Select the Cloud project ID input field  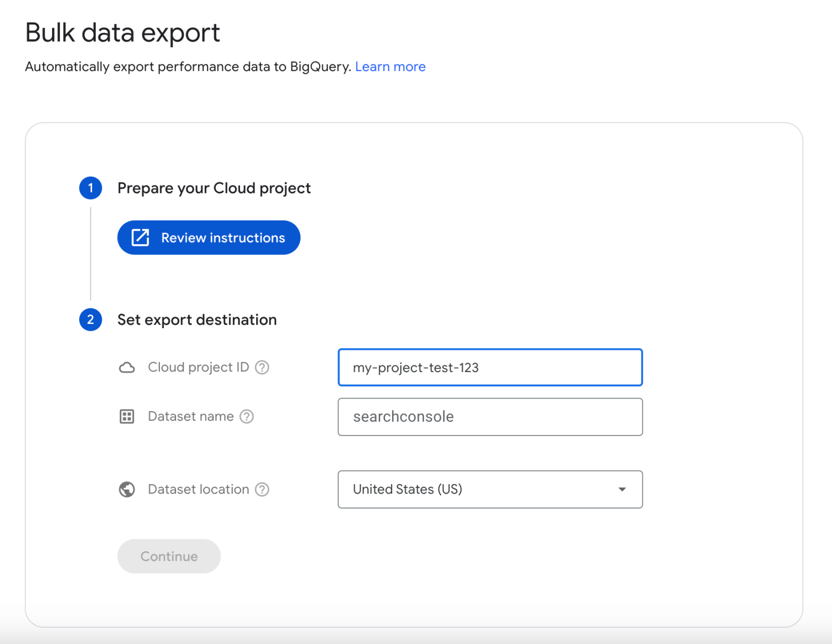click(490, 367)
